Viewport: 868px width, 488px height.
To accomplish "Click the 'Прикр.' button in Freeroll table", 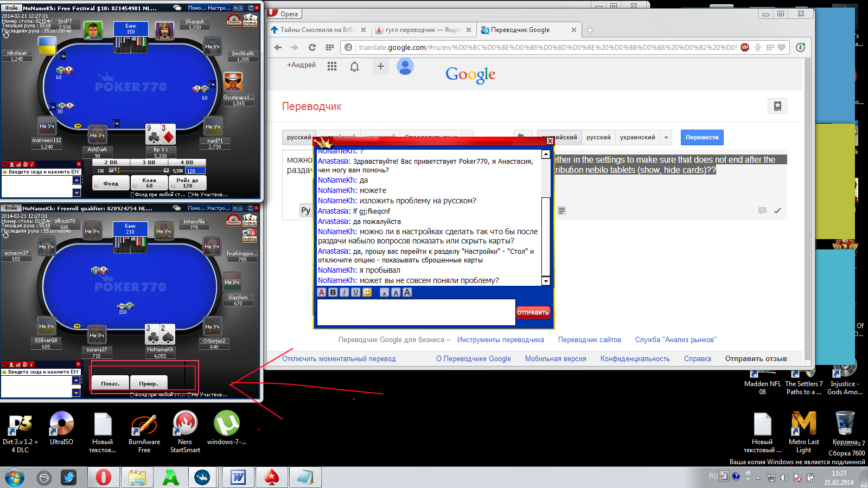I will click(149, 383).
